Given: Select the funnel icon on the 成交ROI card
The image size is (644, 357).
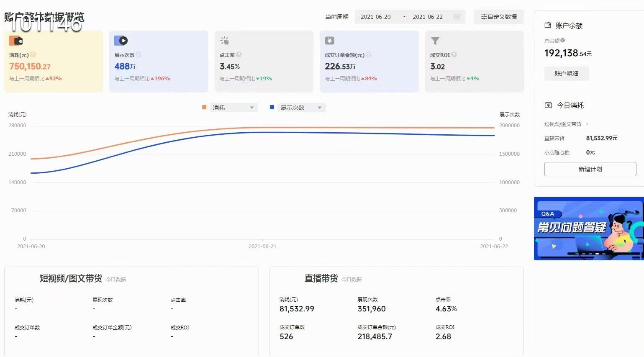Looking at the screenshot, I should coord(435,40).
